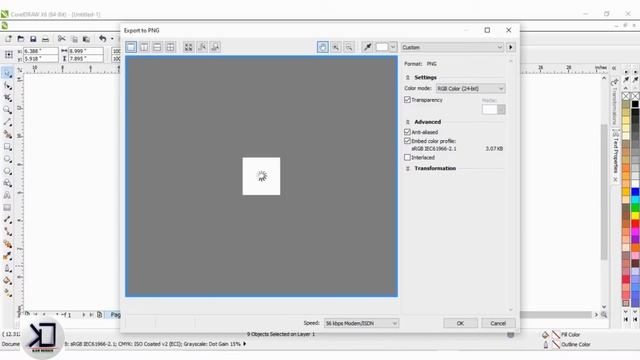Select the zoom out tool in dialog

349,47
